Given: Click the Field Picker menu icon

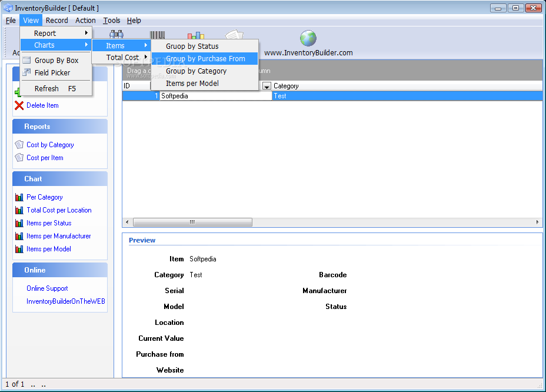Looking at the screenshot, I should pyautogui.click(x=26, y=72).
